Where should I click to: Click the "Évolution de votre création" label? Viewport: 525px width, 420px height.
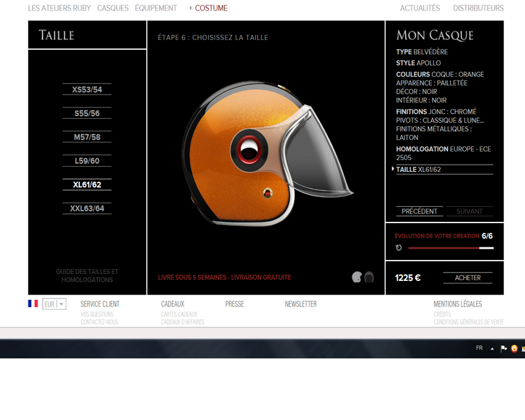[437, 236]
